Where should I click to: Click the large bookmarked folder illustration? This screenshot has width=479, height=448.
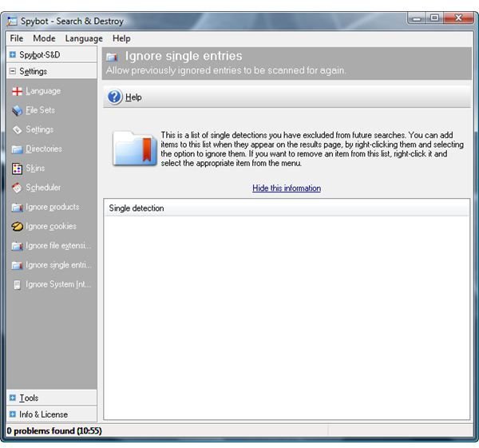tap(135, 149)
